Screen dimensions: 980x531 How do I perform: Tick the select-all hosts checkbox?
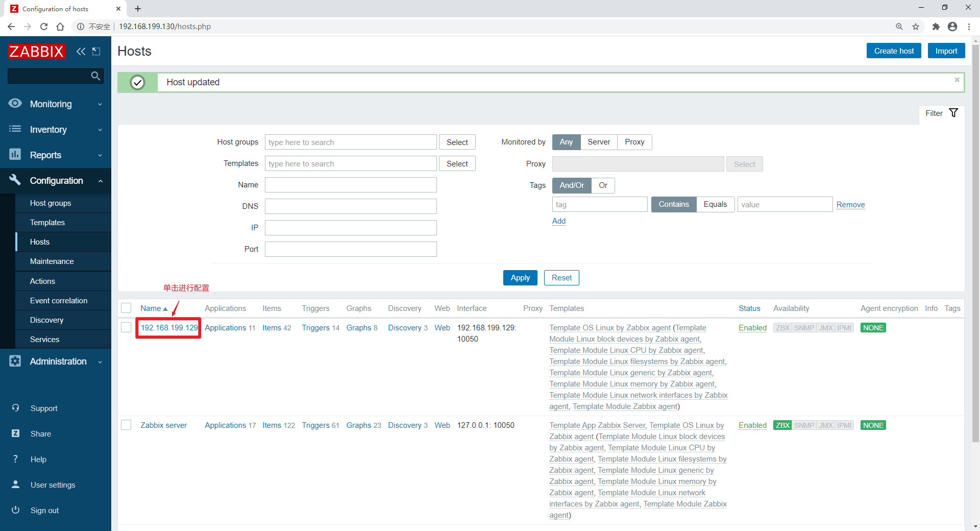coord(126,308)
